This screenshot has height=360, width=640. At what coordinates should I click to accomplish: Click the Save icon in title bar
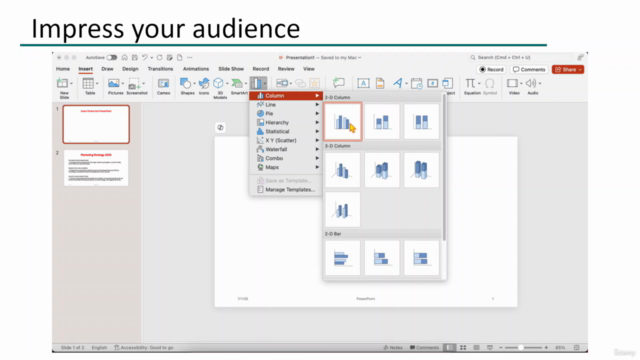pos(135,58)
